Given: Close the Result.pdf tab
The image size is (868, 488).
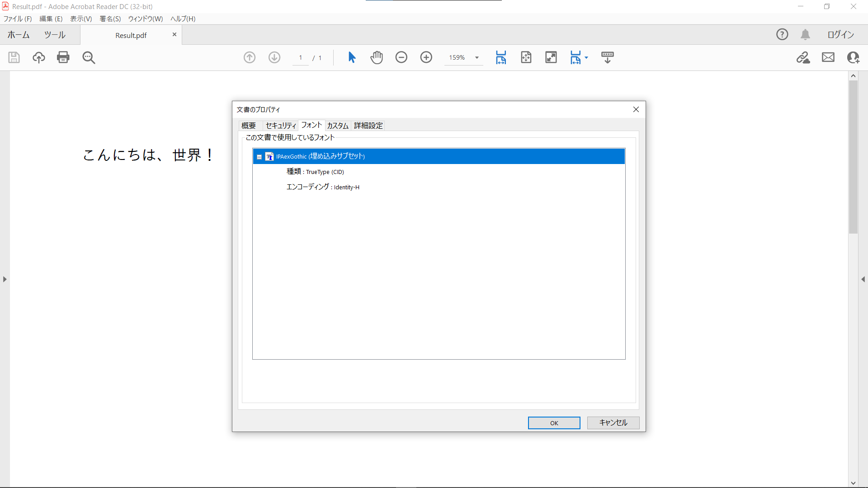Looking at the screenshot, I should pyautogui.click(x=175, y=35).
